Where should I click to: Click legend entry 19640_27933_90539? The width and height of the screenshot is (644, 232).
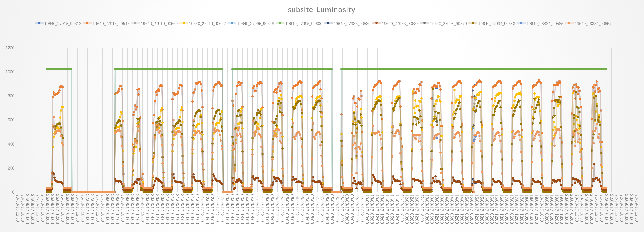point(347,24)
